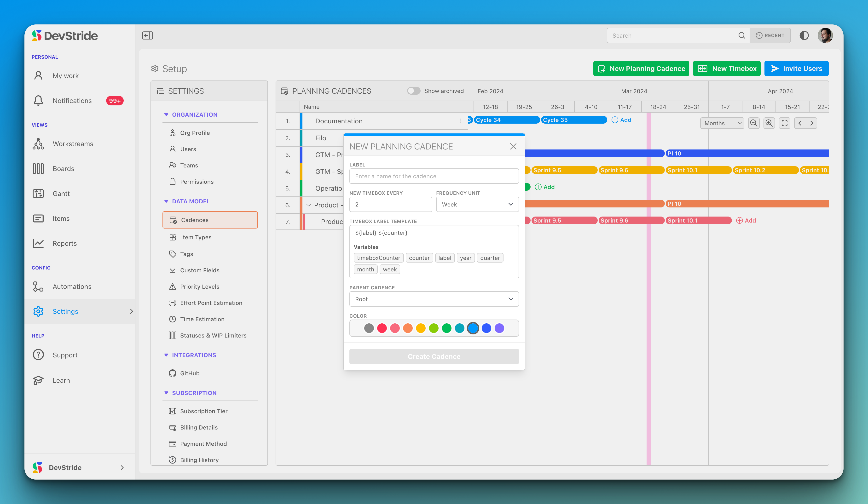Click the dark mode contrast icon

coord(804,35)
